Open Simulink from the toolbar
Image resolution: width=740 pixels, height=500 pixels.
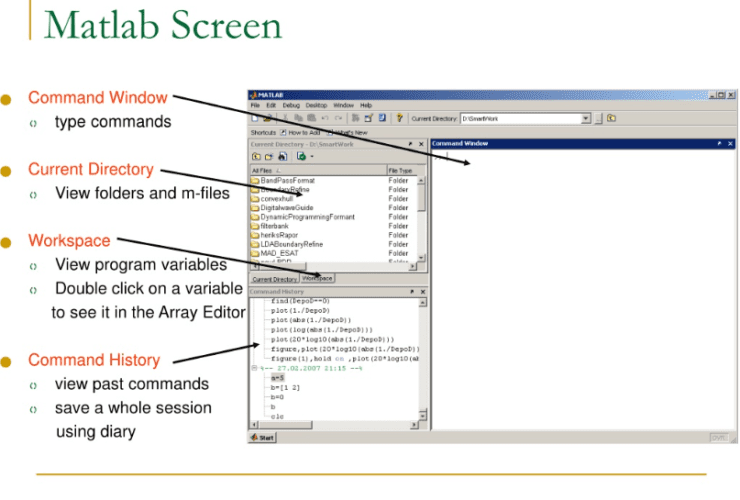(x=355, y=118)
